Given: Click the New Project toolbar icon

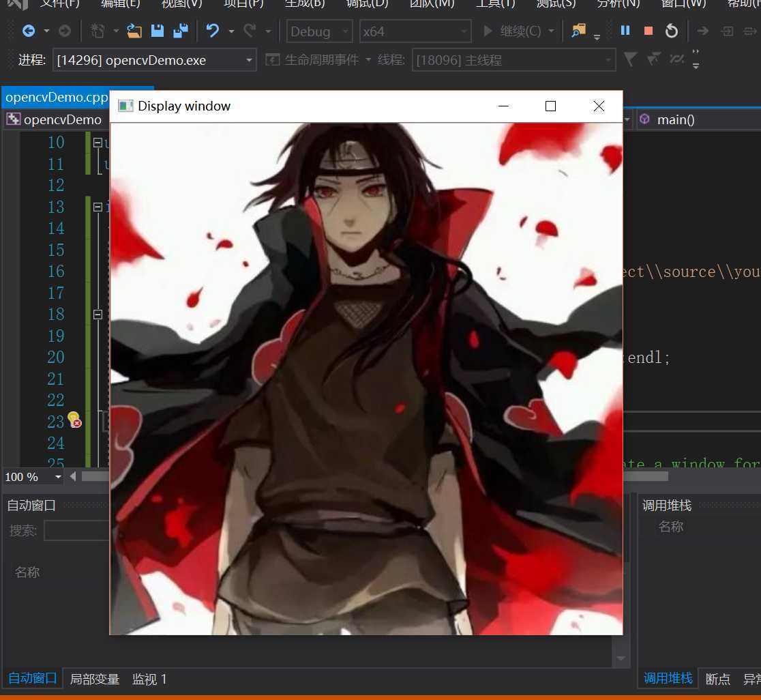Looking at the screenshot, I should click(x=98, y=31).
